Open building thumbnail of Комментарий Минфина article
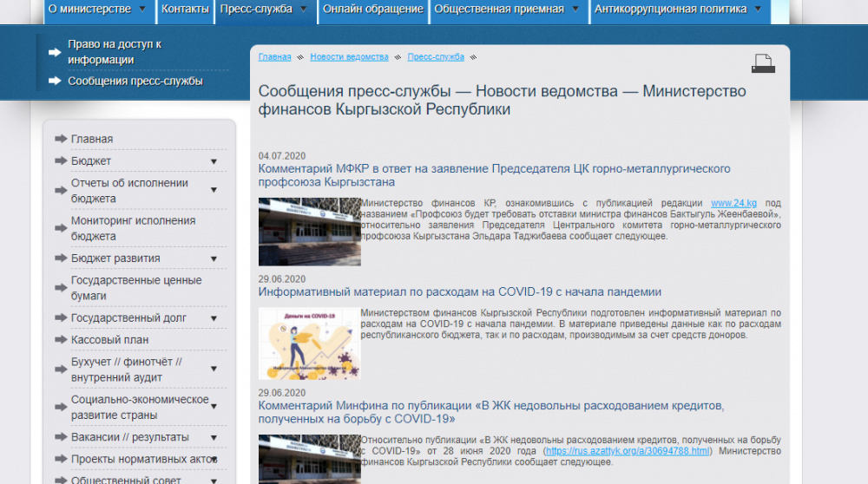 click(310, 459)
